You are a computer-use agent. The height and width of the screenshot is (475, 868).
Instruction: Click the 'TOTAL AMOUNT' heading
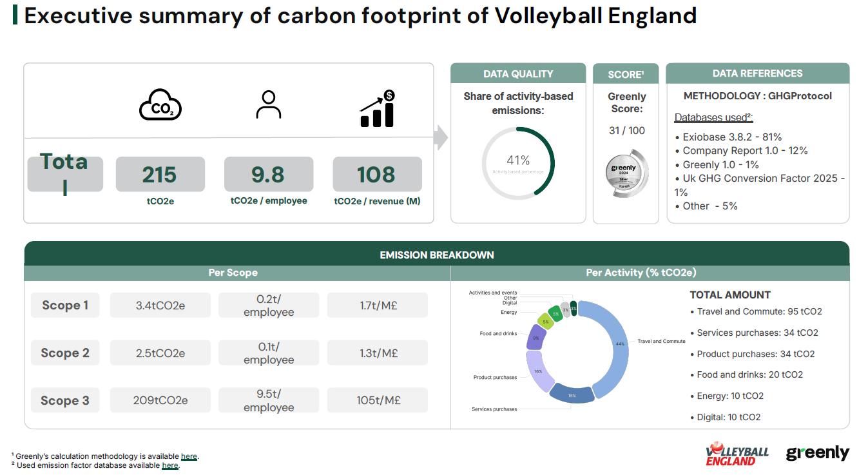tap(730, 295)
